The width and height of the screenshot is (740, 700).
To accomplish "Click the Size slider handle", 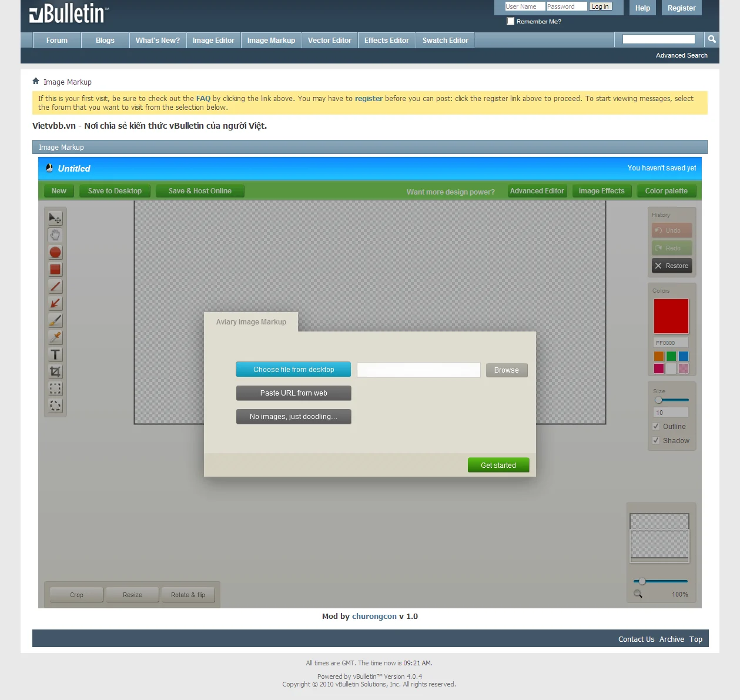I will (658, 400).
